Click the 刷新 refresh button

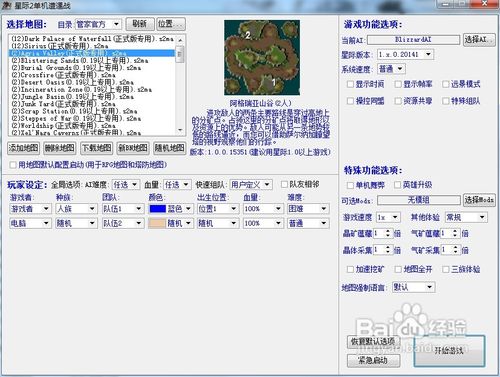[x=140, y=24]
